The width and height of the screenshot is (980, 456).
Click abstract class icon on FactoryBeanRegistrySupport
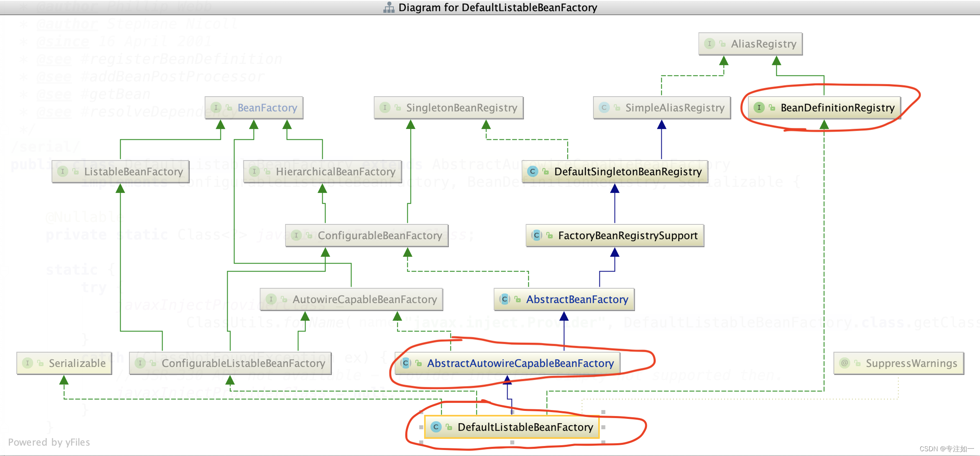(x=537, y=236)
